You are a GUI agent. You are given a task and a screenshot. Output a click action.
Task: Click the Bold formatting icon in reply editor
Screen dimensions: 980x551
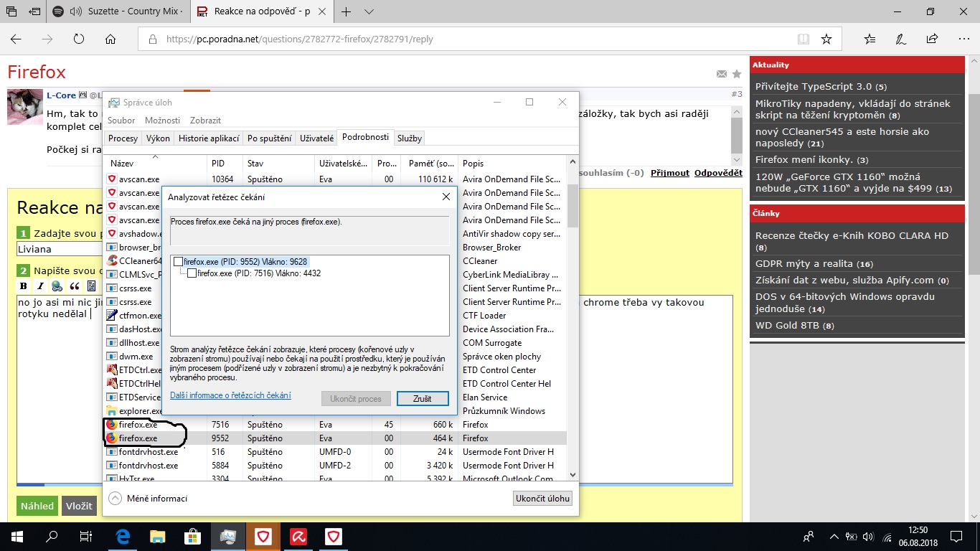(x=24, y=286)
